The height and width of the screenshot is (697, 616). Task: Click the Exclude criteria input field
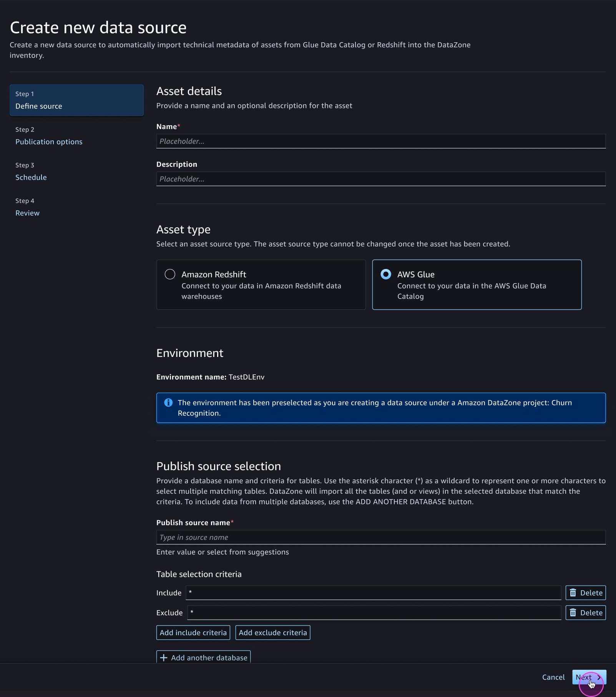click(374, 613)
